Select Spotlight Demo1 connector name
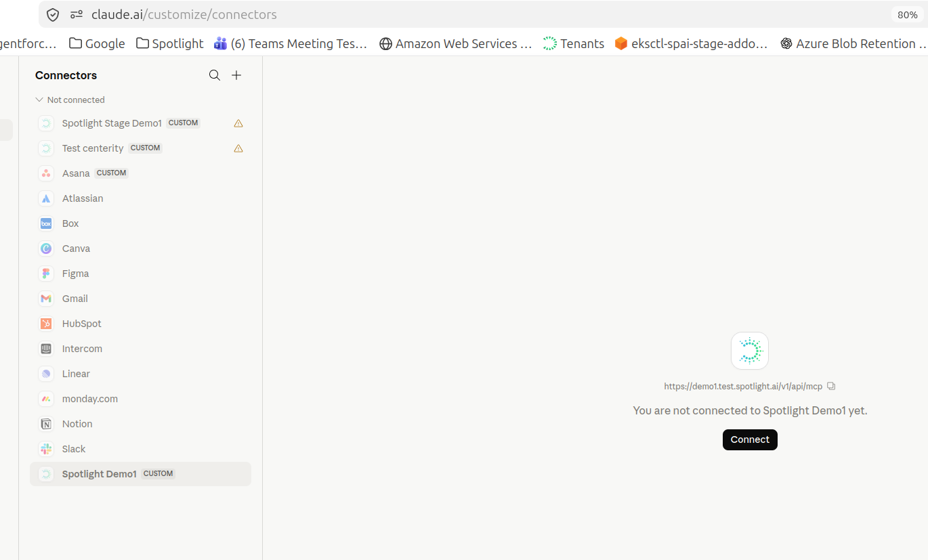Screen dimensions: 928x560 pos(100,474)
